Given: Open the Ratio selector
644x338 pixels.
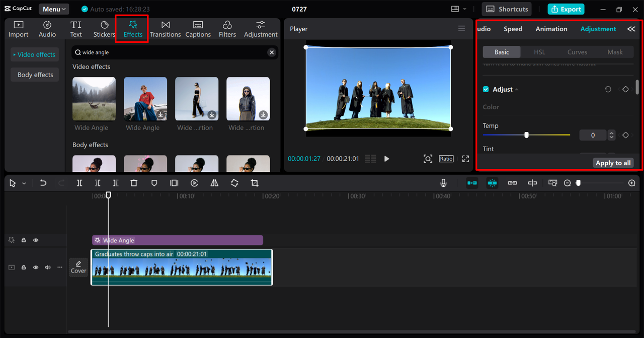Looking at the screenshot, I should pos(446,159).
